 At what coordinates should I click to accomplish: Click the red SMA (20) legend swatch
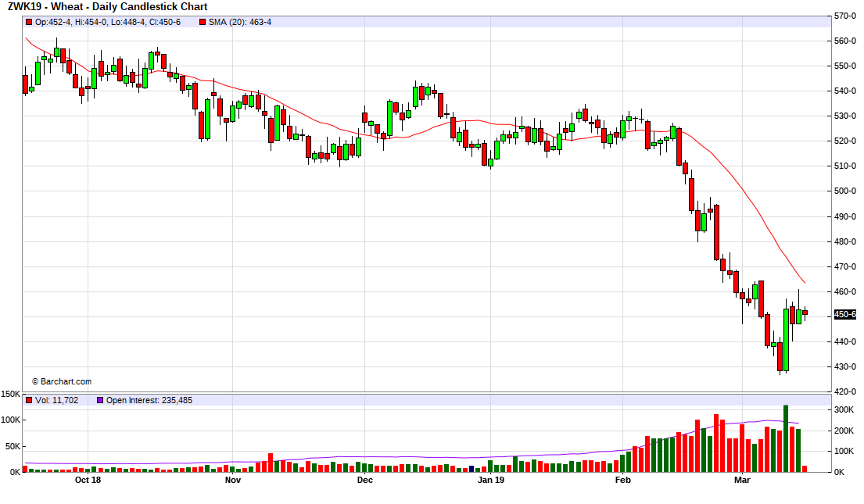(x=203, y=22)
